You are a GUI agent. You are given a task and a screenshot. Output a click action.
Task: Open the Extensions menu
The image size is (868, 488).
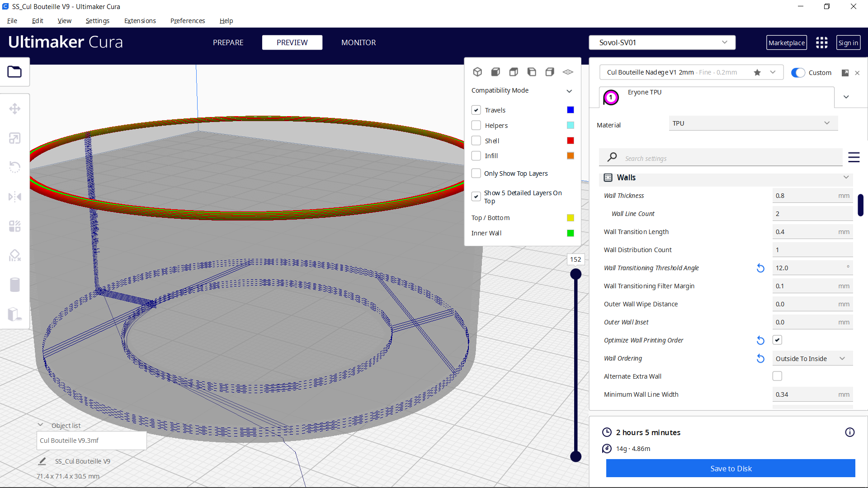(x=140, y=21)
